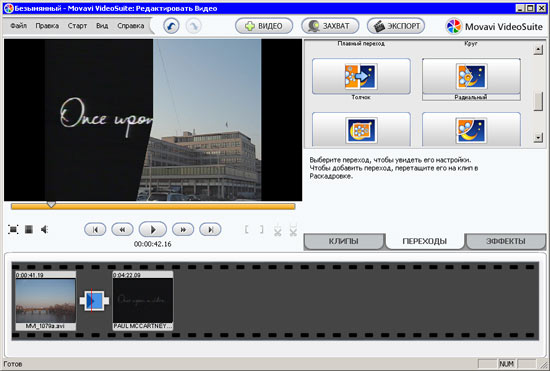Click the second scissors cut icon
The height and width of the screenshot is (371, 550).
click(x=293, y=230)
